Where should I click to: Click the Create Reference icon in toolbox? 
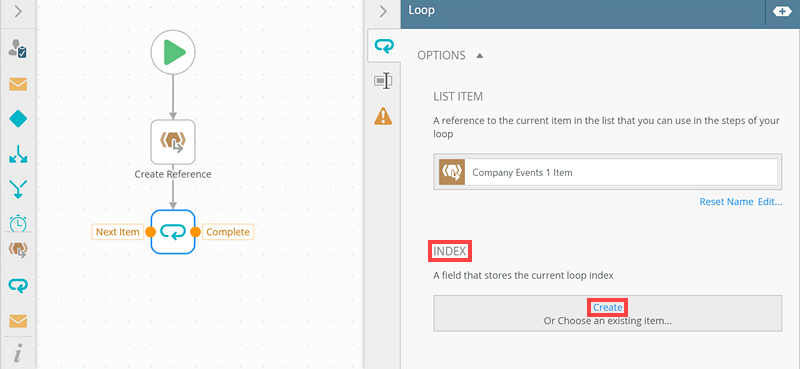(x=18, y=250)
